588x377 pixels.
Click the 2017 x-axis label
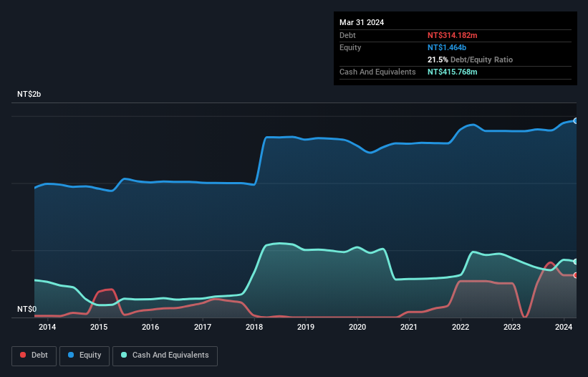pos(203,327)
